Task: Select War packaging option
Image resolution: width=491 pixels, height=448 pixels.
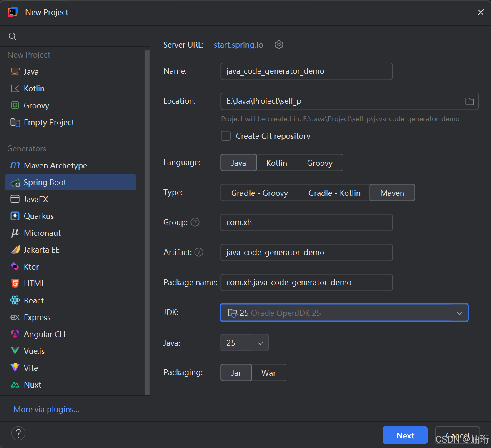Action: point(269,373)
